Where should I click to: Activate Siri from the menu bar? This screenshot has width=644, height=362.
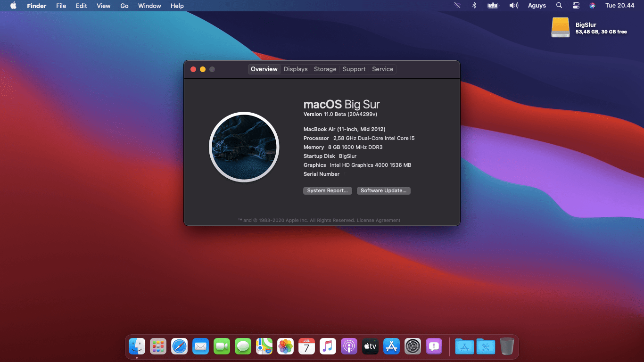pyautogui.click(x=593, y=6)
